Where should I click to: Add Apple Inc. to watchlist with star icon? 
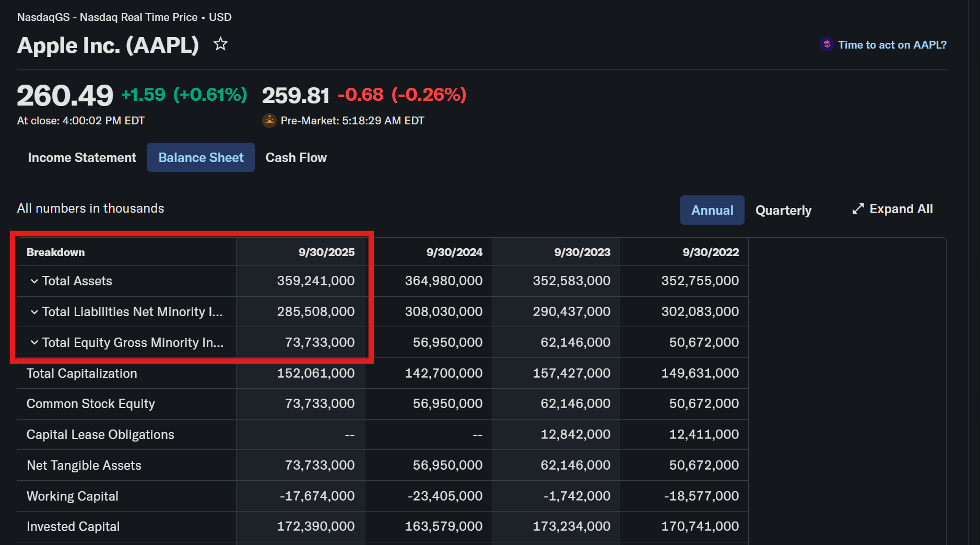point(220,44)
